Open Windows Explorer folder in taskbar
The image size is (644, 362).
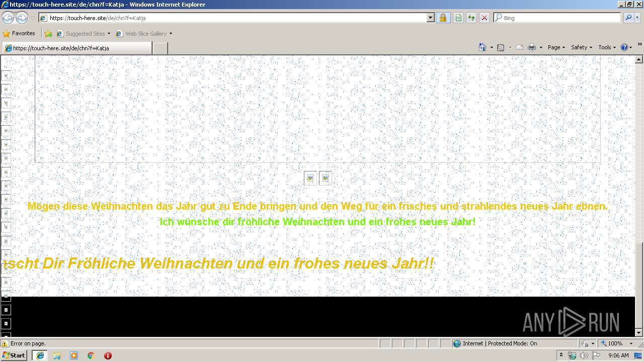pyautogui.click(x=57, y=355)
